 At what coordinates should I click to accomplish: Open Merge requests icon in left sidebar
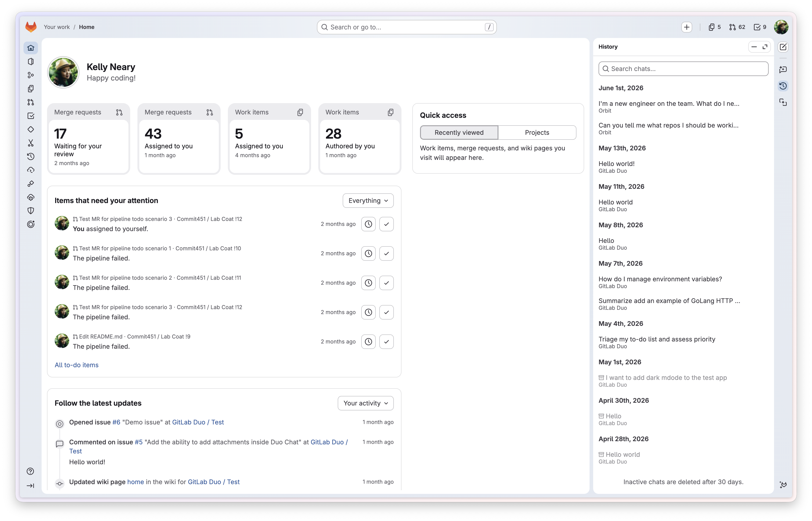[x=31, y=102]
